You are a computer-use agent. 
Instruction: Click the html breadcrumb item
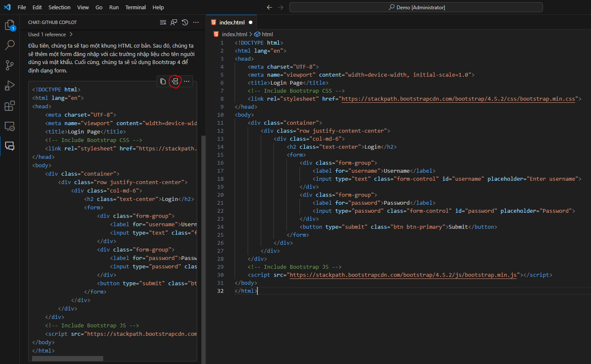(267, 35)
